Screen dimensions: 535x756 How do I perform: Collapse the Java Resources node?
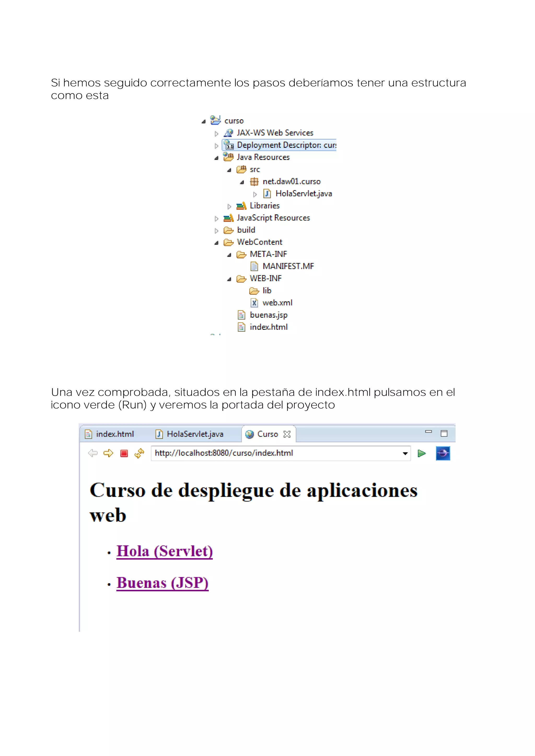point(217,158)
